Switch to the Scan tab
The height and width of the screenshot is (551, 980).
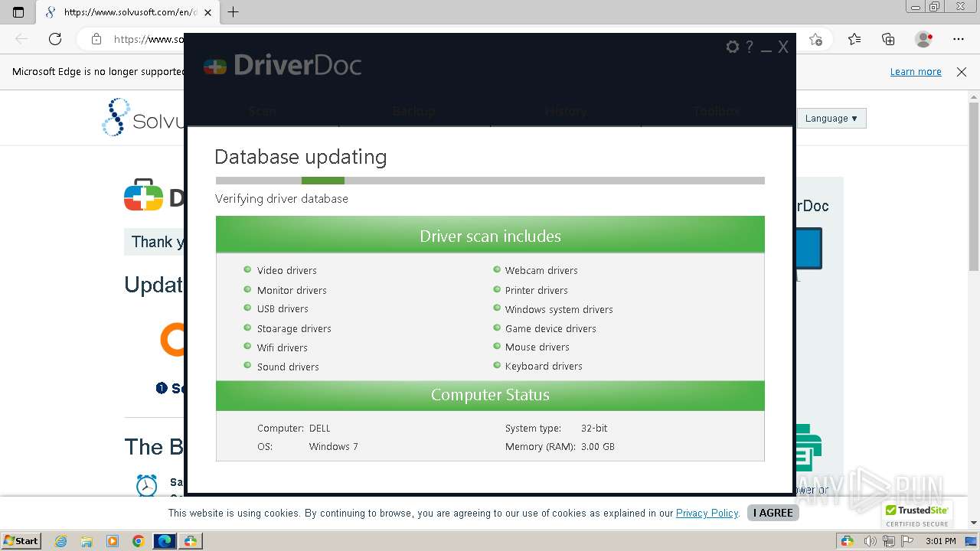263,111
